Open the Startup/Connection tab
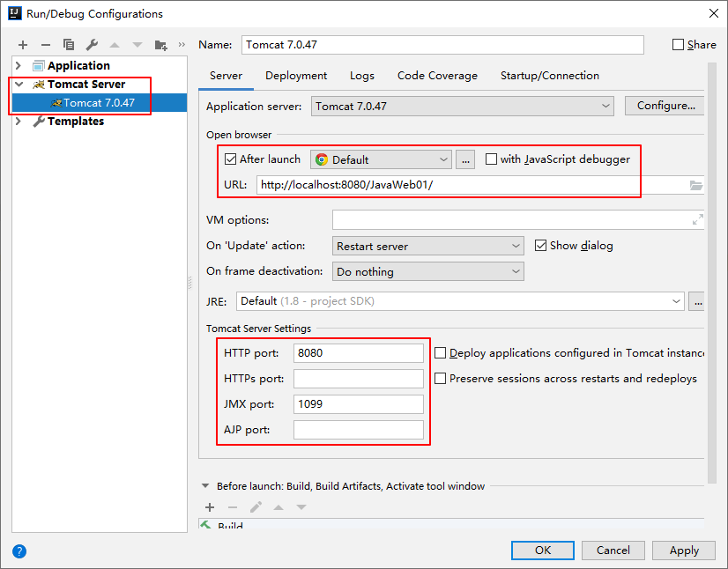The height and width of the screenshot is (569, 728). [549, 76]
